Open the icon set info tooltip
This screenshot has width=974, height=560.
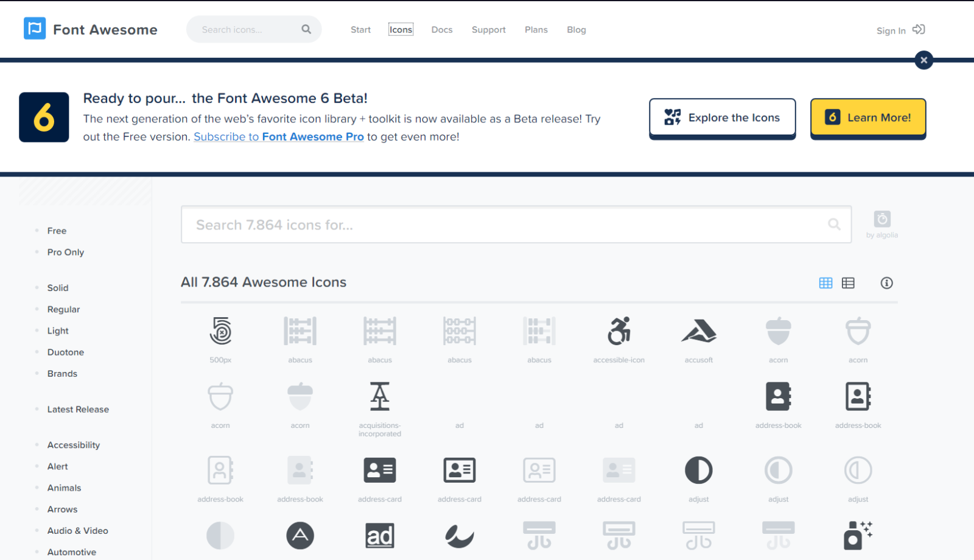886,282
